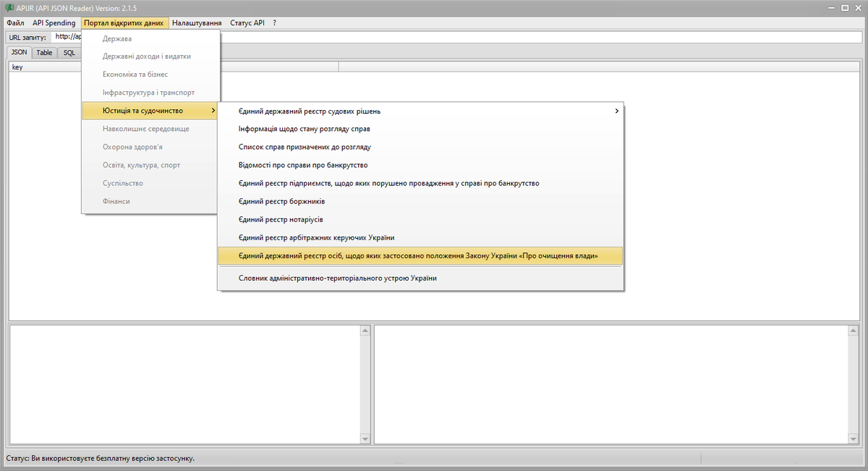Screen dimensions: 868x471
Task: Choose Інформація щодо стану розгляду справ
Action: coord(420,129)
